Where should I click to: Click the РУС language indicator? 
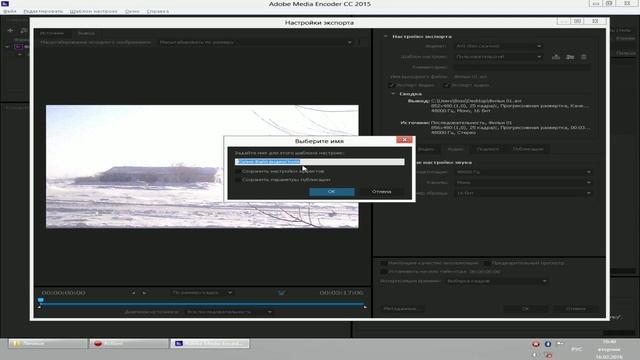(576, 349)
